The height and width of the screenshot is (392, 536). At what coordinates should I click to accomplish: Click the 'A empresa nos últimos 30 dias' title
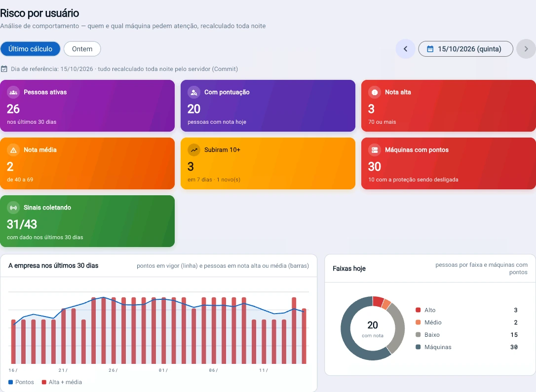53,266
